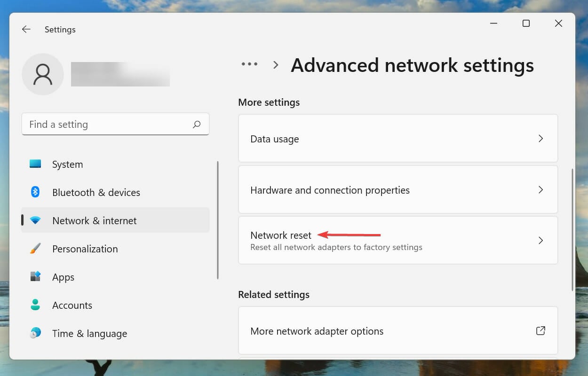
Task: Click 'Reset all network adapters to factory settings' text
Action: (x=336, y=247)
